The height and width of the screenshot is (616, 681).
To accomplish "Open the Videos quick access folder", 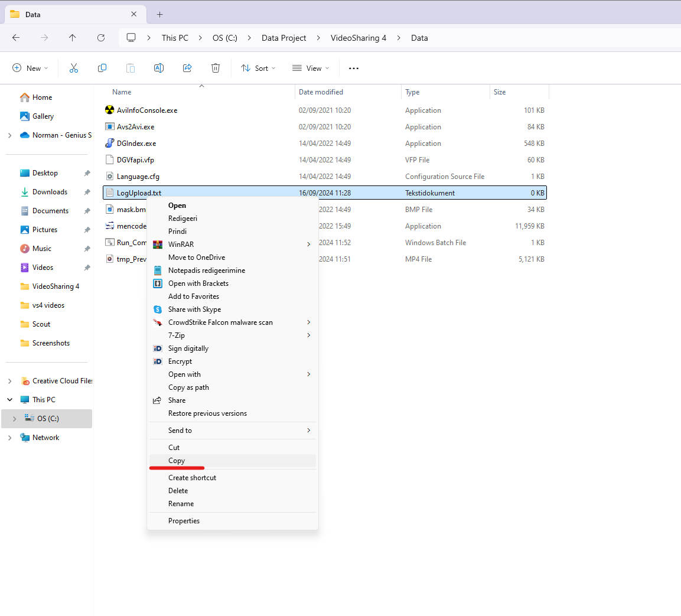I will tap(43, 267).
